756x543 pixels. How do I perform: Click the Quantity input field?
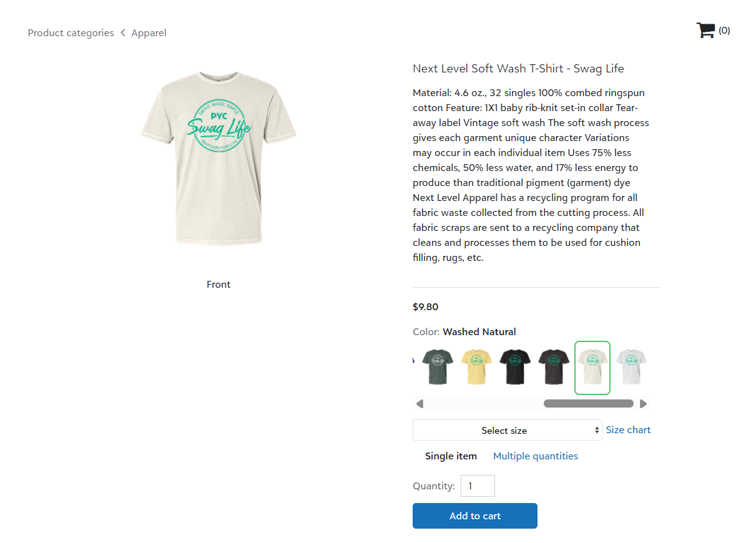pyautogui.click(x=478, y=486)
